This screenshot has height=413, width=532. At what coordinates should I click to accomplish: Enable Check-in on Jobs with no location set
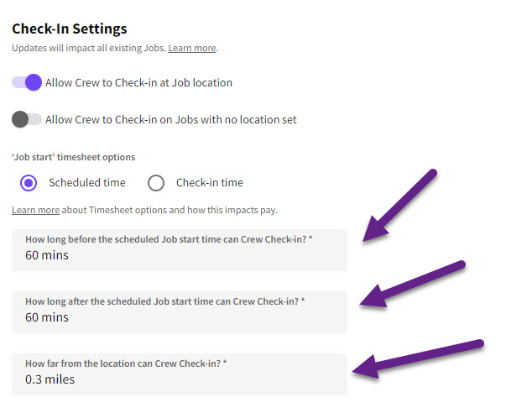(x=27, y=119)
